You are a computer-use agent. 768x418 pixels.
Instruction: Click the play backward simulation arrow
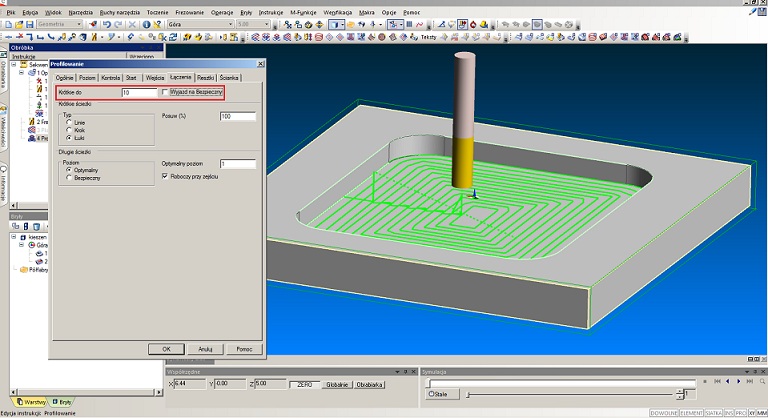coord(728,381)
